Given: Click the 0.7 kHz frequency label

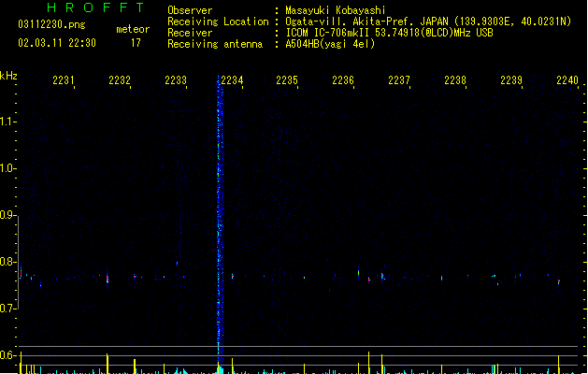Looking at the screenshot, I should 7,309.
